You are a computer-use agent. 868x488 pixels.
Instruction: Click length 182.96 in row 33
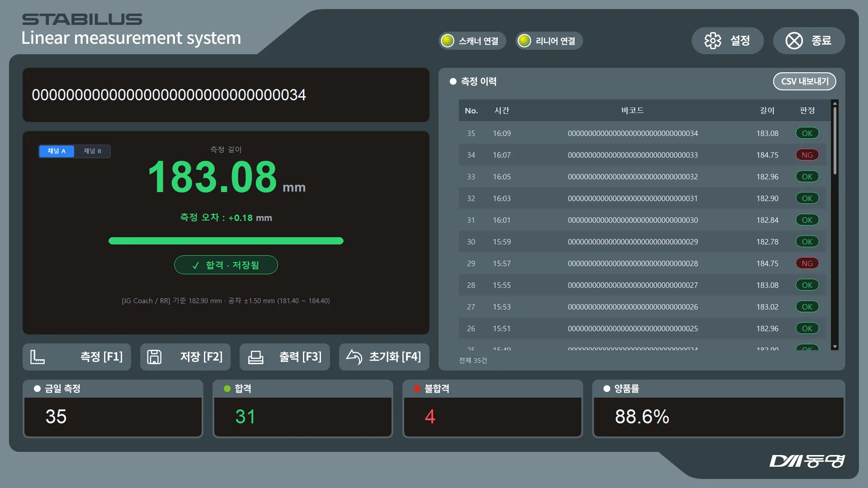pos(767,177)
